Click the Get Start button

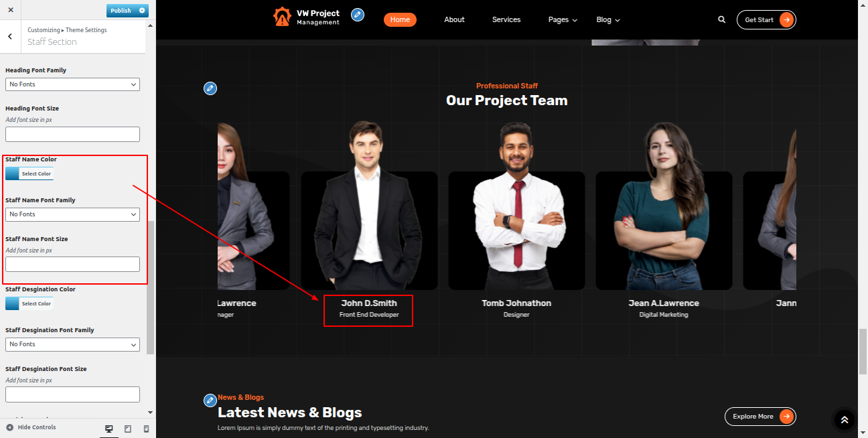[766, 20]
